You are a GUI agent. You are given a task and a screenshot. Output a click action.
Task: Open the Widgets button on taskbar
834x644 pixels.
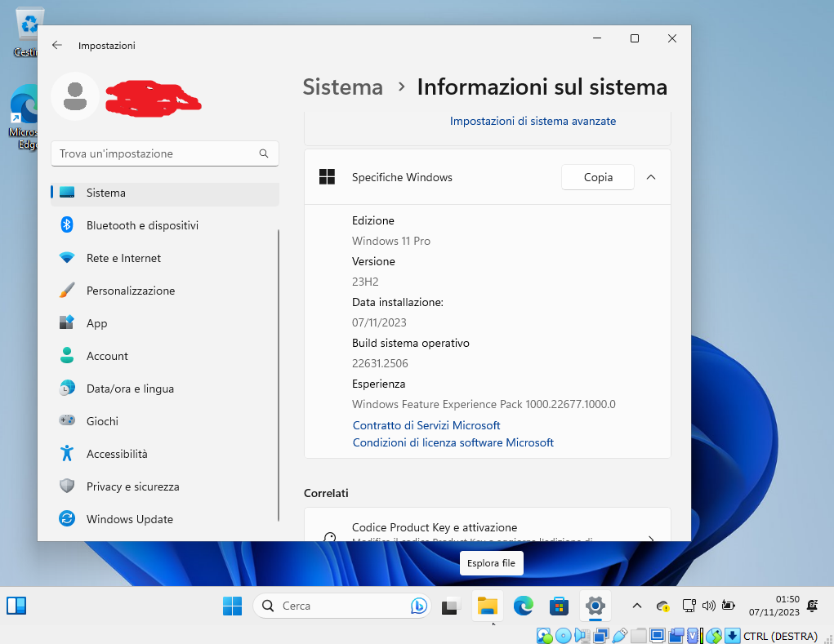click(16, 606)
